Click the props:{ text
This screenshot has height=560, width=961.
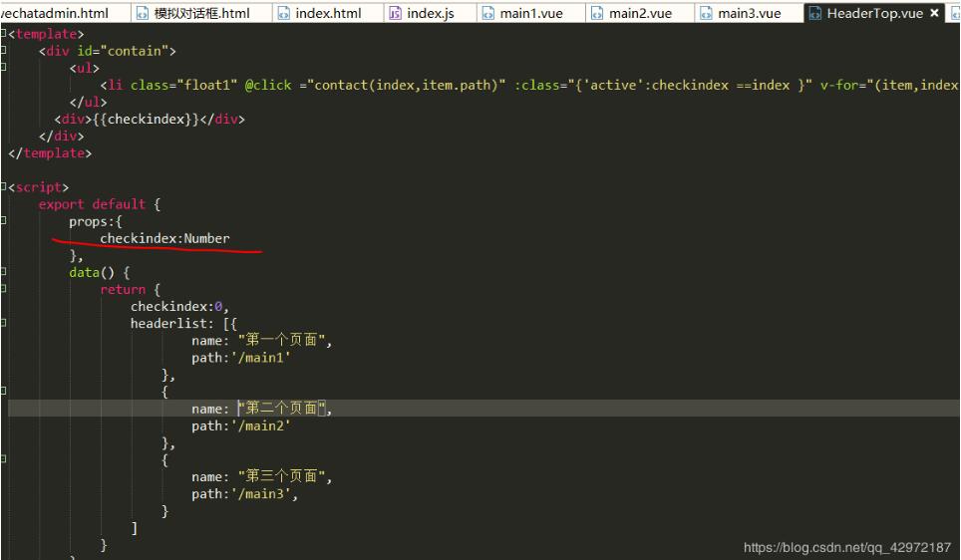click(x=96, y=221)
